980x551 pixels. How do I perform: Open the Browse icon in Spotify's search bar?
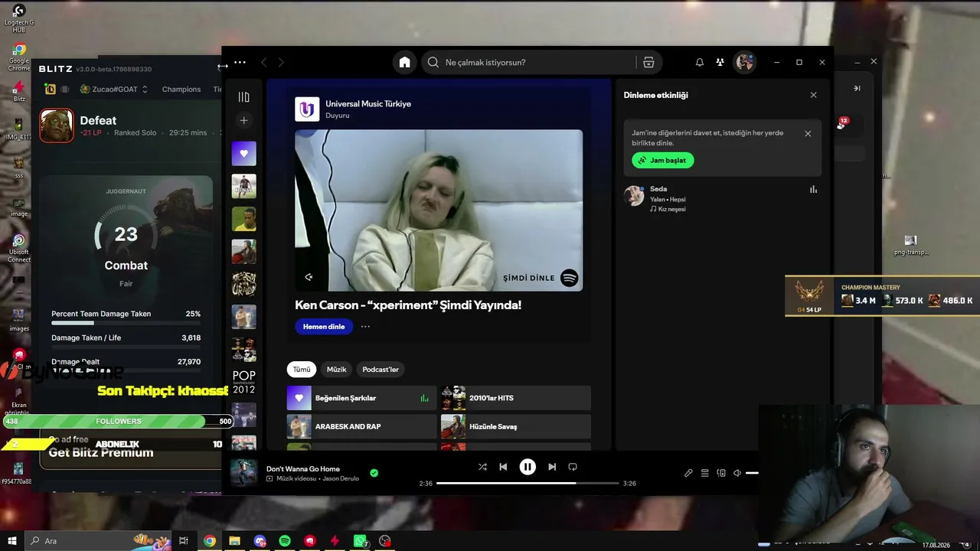648,63
